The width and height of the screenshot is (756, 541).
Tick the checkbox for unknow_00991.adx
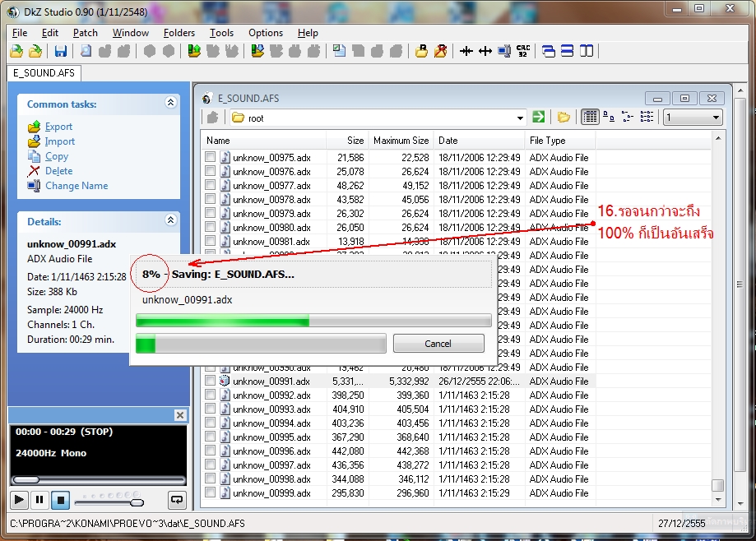point(210,381)
